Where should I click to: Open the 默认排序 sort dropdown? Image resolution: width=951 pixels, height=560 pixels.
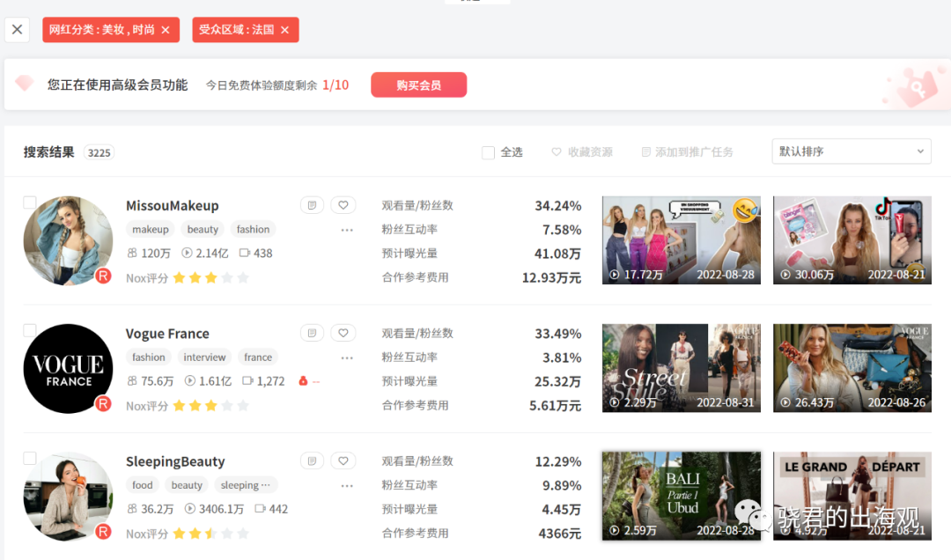click(x=851, y=151)
